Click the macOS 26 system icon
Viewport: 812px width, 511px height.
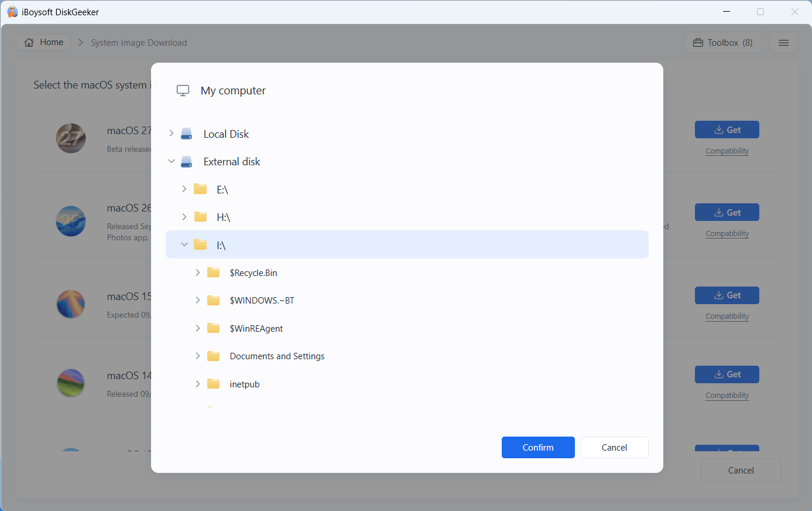pos(71,221)
